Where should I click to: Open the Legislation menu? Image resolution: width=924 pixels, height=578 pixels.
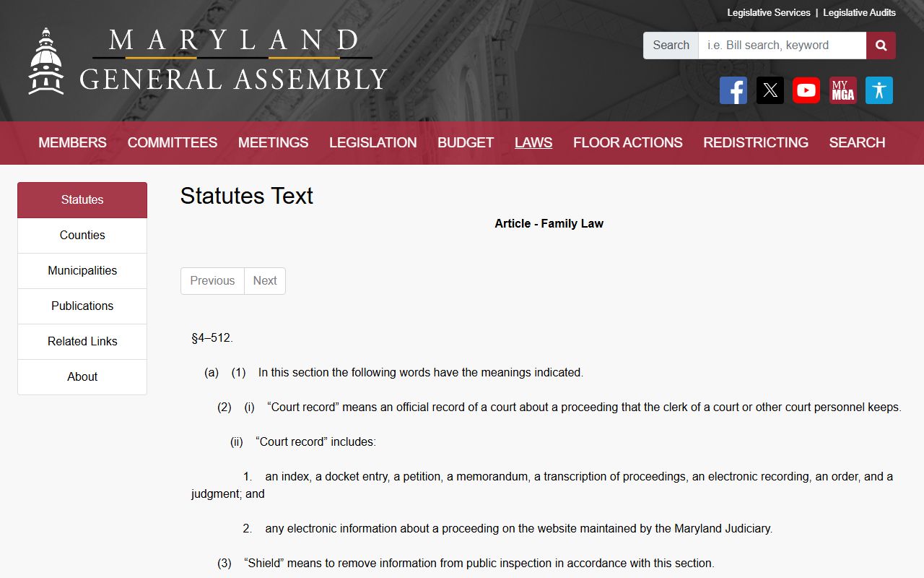coord(372,142)
